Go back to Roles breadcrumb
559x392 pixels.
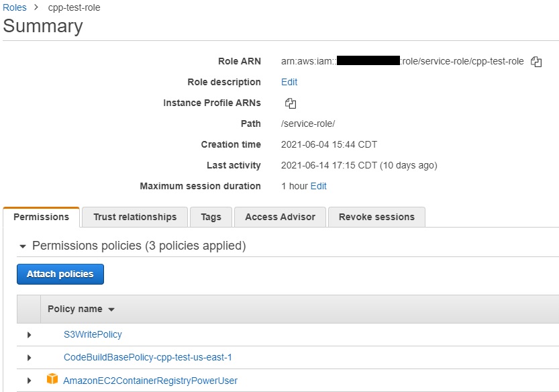click(15, 7)
